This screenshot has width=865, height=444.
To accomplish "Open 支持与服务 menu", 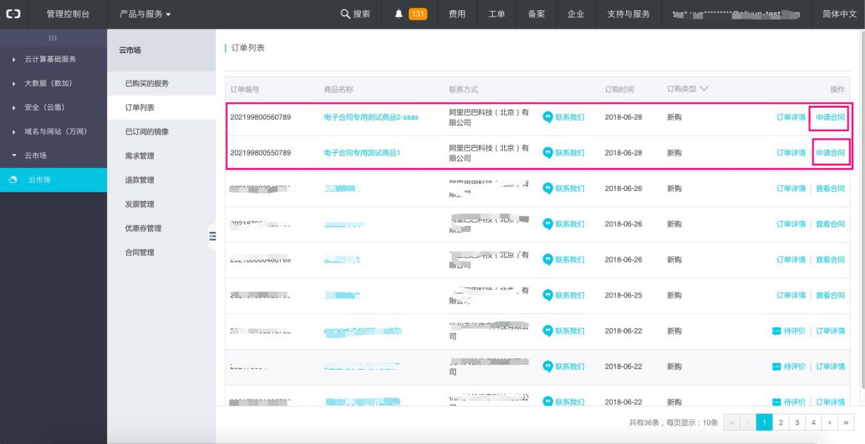I will [x=628, y=14].
